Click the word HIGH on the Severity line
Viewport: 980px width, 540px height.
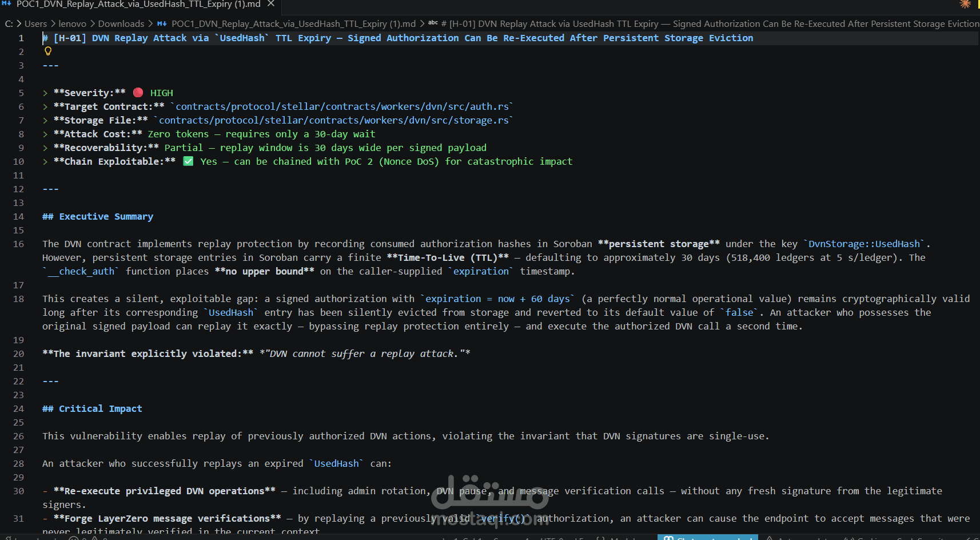[x=161, y=93]
